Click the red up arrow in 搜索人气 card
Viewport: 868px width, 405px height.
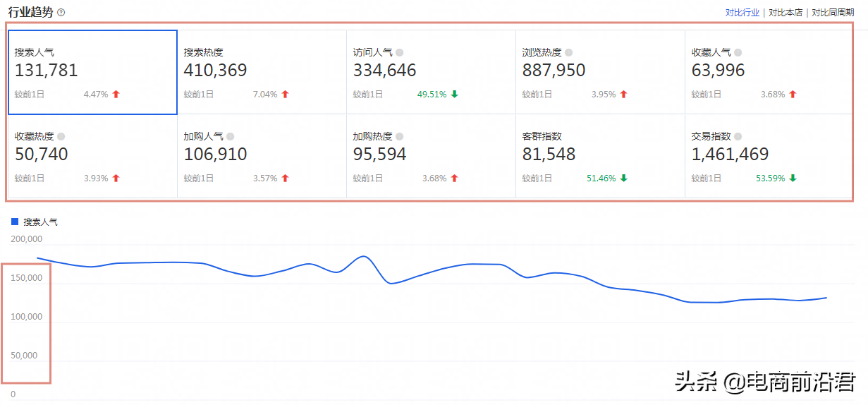point(116,95)
